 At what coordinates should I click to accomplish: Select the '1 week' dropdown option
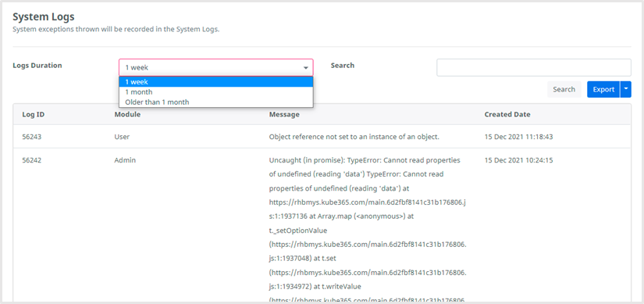click(216, 82)
